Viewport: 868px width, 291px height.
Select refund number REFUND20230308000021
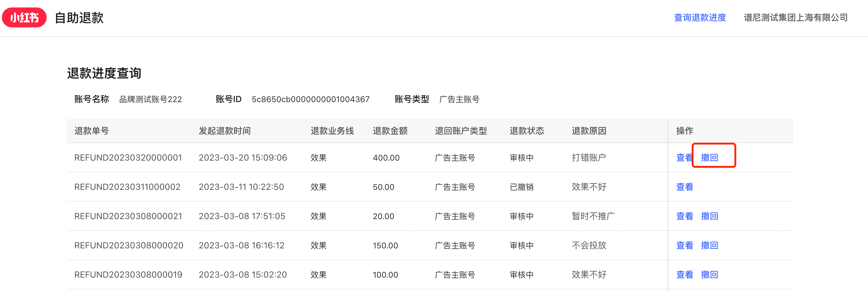pos(128,216)
